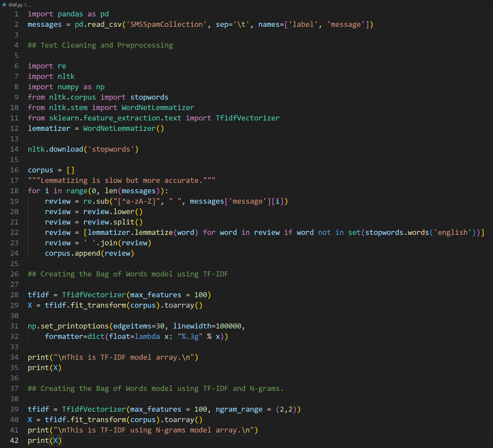Click 'read_csv' function name on line 2
Screen dimensions: 493x448
105,25
